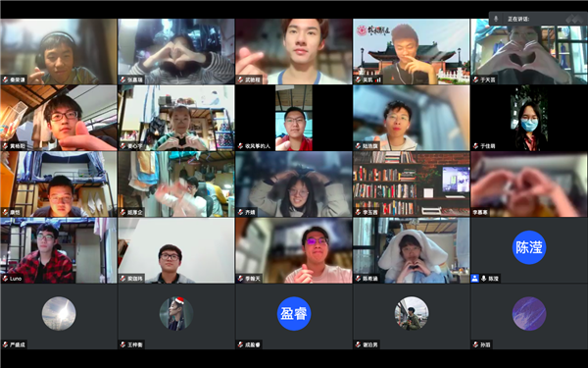Click muted mic icon in hands-on-head girl's tile

click(x=240, y=213)
